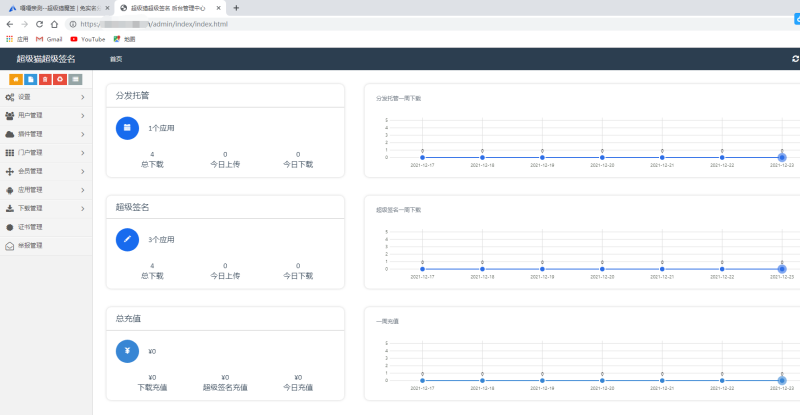Expand the 会员管理 menu chevron
800x415 pixels.
(83, 172)
